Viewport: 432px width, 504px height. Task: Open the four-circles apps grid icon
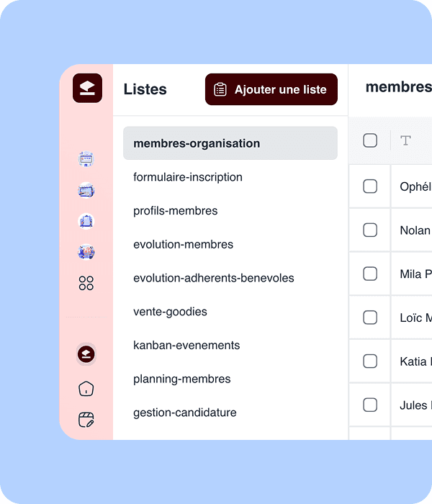point(86,283)
